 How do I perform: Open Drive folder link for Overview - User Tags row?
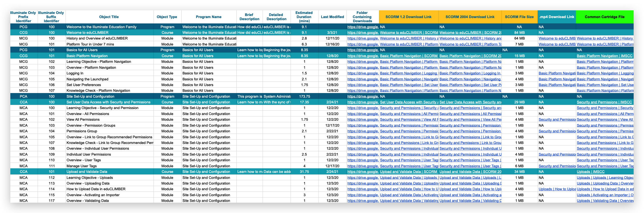tap(363, 160)
